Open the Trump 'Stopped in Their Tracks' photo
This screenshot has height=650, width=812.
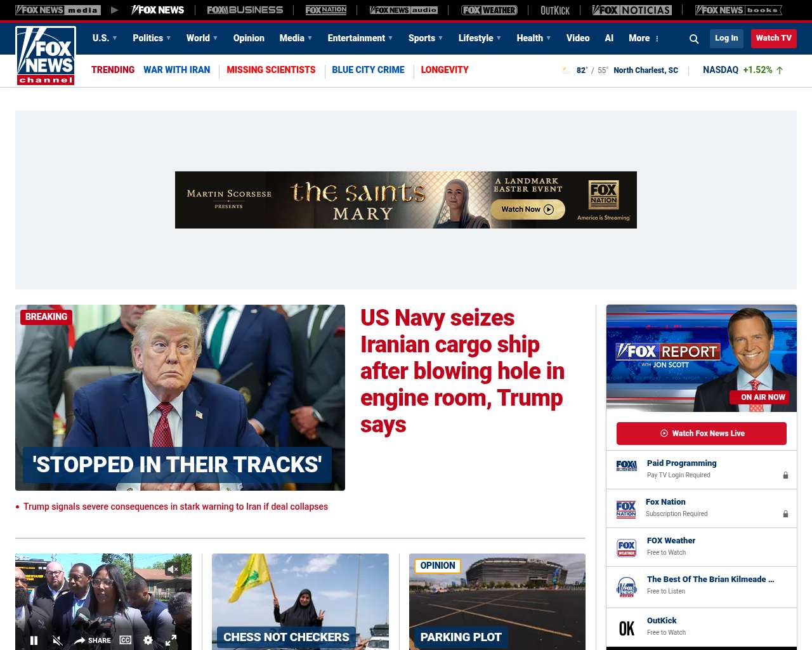tap(180, 397)
